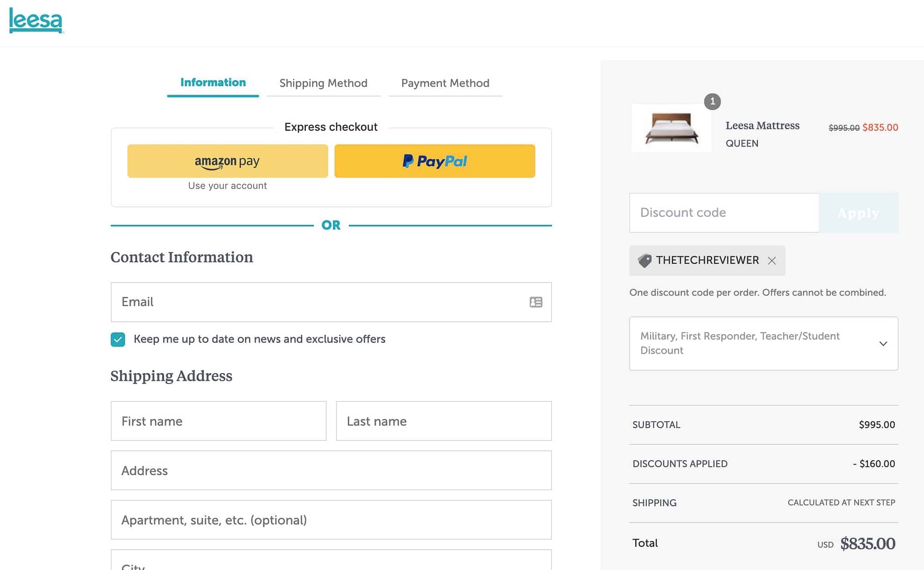
Task: Focus the Apartment, suite field
Action: 331,520
